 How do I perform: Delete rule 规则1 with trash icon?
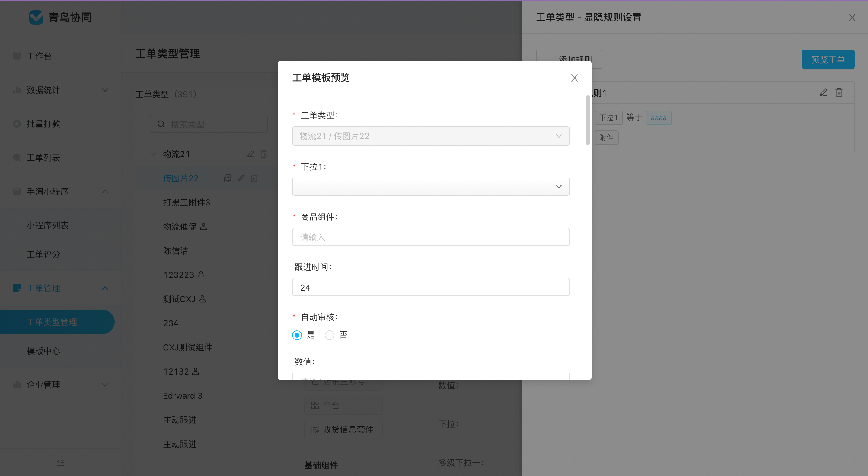[839, 92]
